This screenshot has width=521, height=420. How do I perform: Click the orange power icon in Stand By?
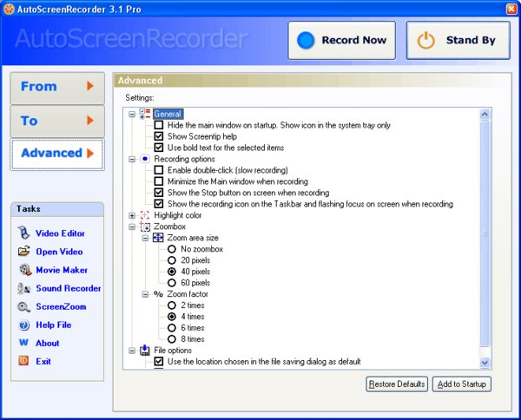426,41
